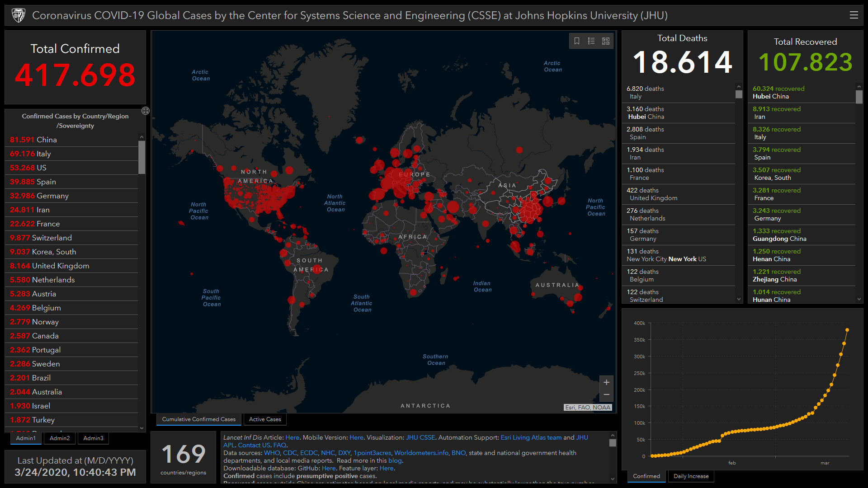Screen dimensions: 868x488
Task: Zoom out on the map
Action: pos(606,395)
